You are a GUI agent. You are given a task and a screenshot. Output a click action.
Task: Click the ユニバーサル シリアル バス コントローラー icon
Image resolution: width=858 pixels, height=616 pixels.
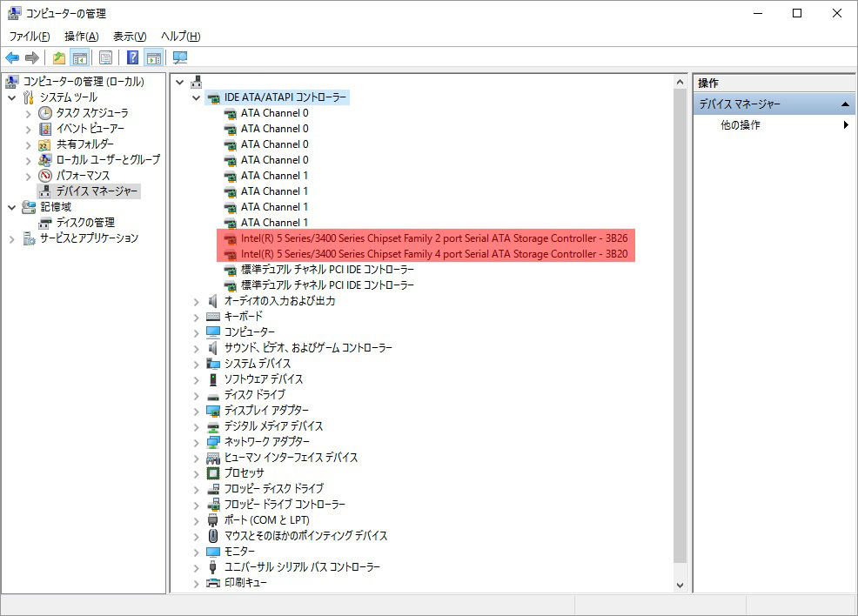tap(213, 567)
